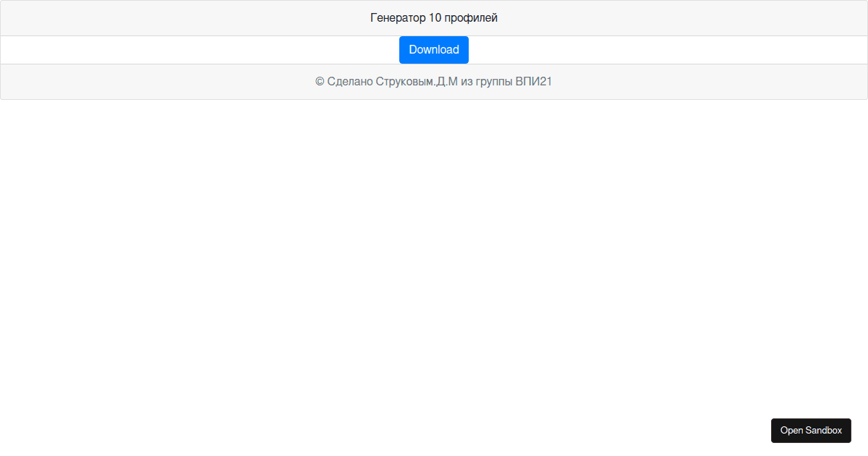The image size is (868, 456).
Task: Click the blue Download button
Action: tap(434, 50)
